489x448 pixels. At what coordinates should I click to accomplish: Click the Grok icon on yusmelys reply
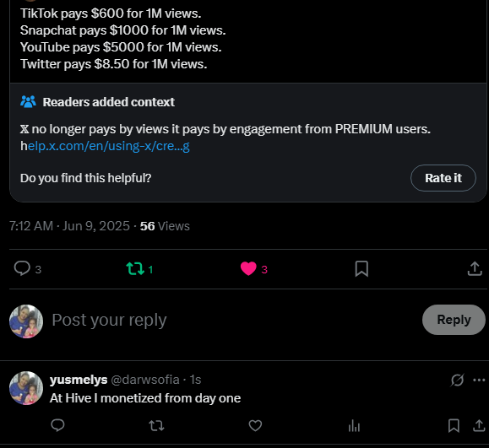[x=457, y=380]
